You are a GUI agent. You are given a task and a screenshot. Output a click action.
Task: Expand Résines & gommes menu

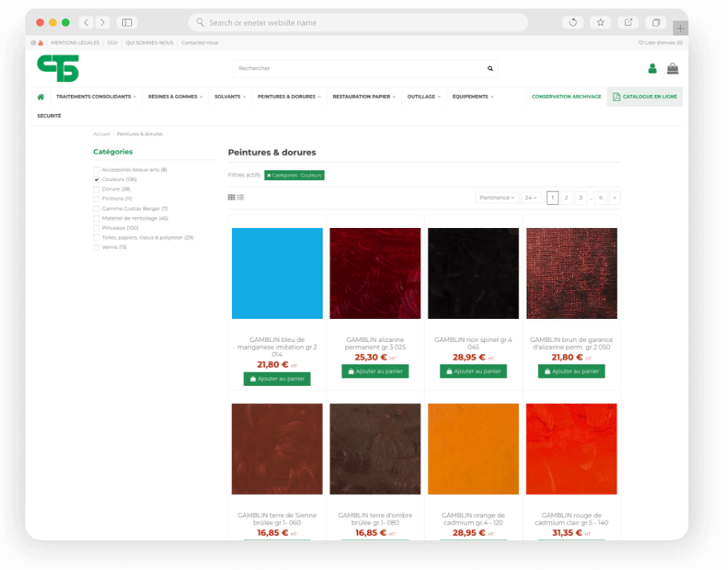(175, 97)
